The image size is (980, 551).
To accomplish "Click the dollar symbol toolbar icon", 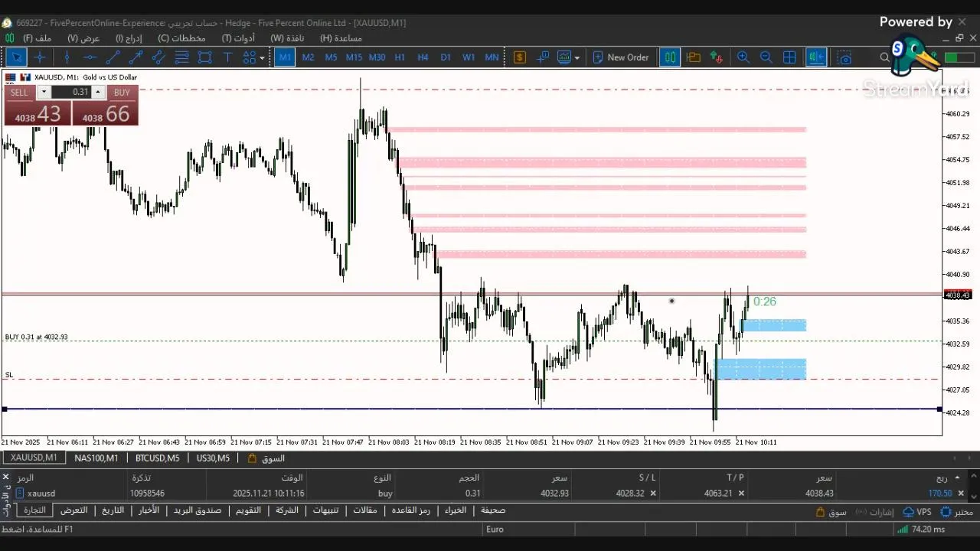I will pyautogui.click(x=520, y=57).
